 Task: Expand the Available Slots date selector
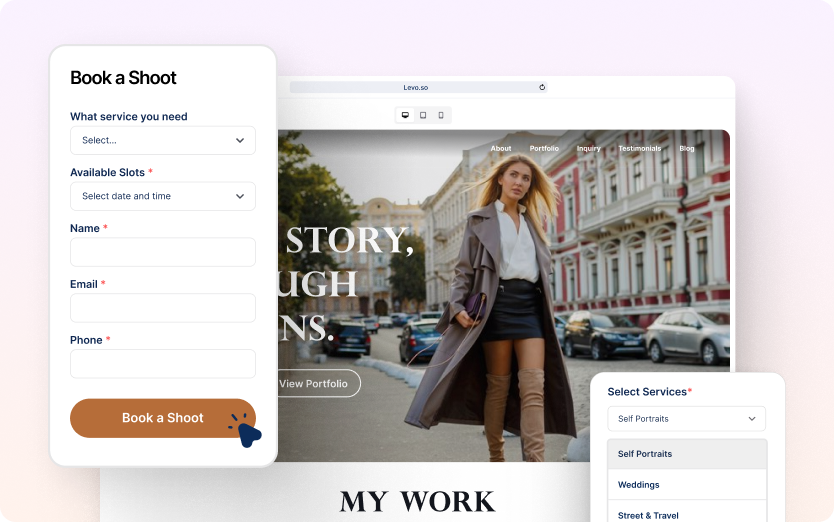(162, 196)
